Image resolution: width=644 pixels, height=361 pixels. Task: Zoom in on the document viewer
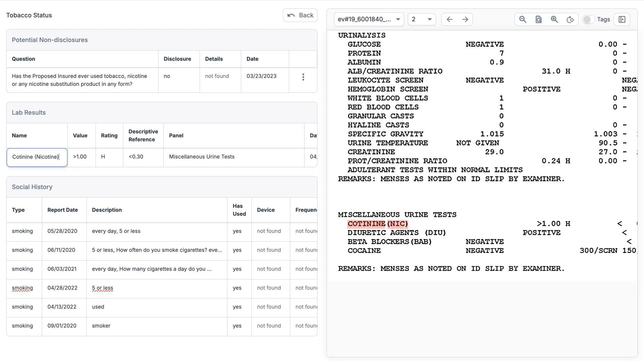[x=554, y=19]
